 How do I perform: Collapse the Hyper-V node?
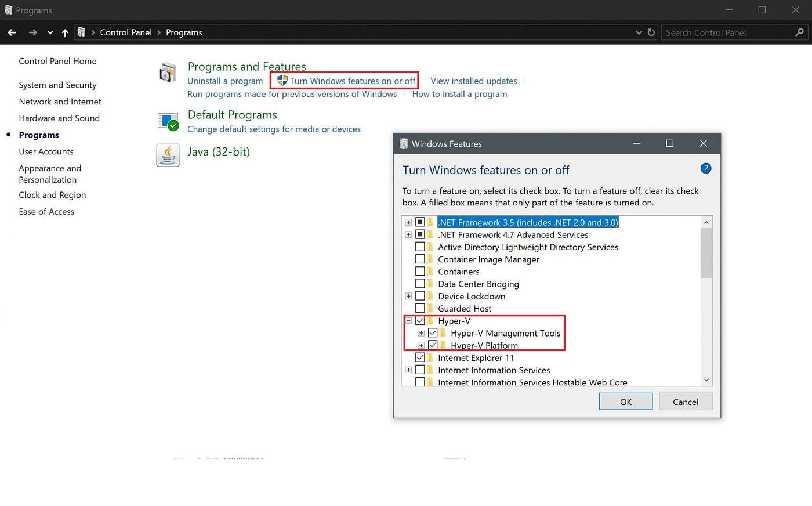(408, 321)
